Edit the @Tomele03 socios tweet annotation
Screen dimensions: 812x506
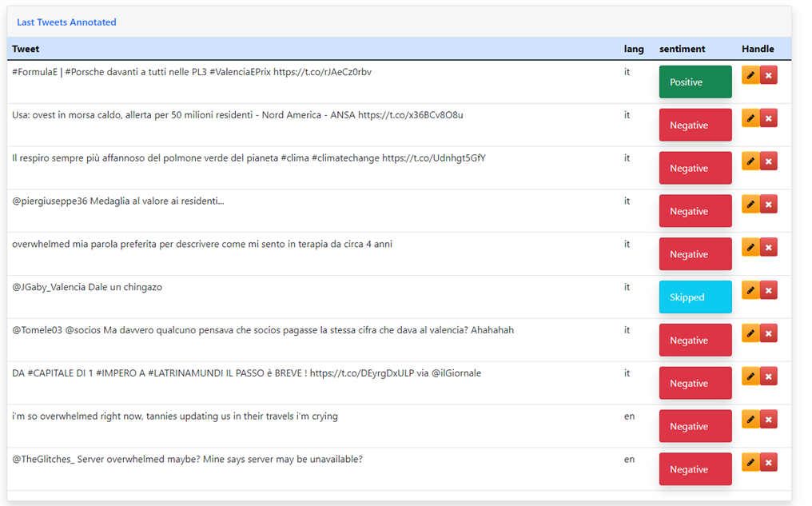(x=750, y=333)
